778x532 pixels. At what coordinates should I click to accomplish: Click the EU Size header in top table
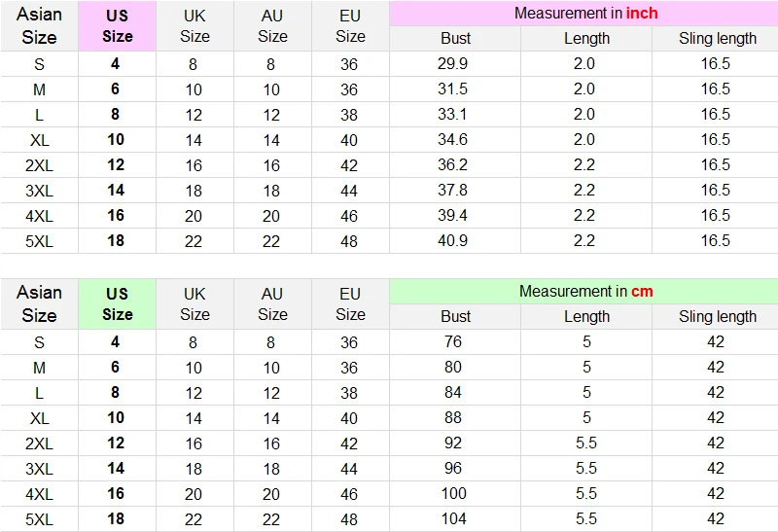click(350, 26)
